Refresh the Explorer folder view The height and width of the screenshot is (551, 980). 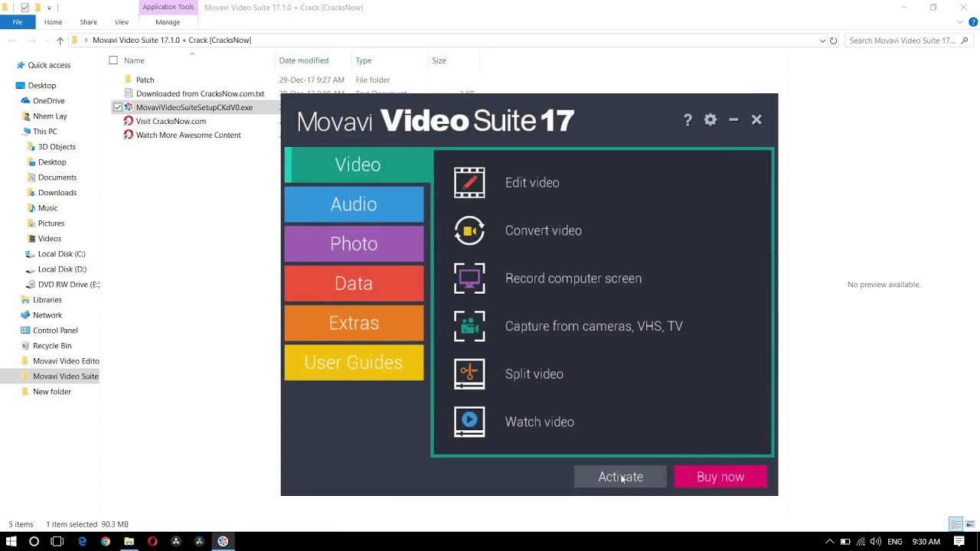point(834,41)
